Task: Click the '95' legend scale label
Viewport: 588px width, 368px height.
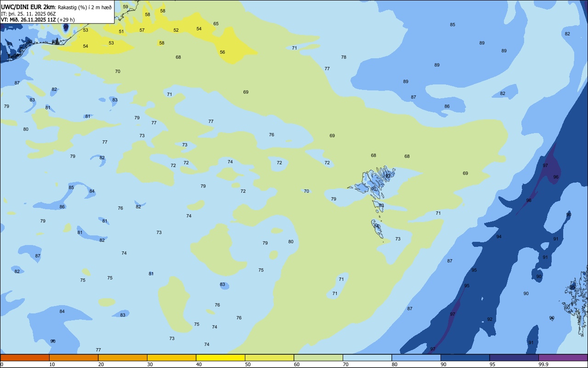Action: (x=492, y=364)
